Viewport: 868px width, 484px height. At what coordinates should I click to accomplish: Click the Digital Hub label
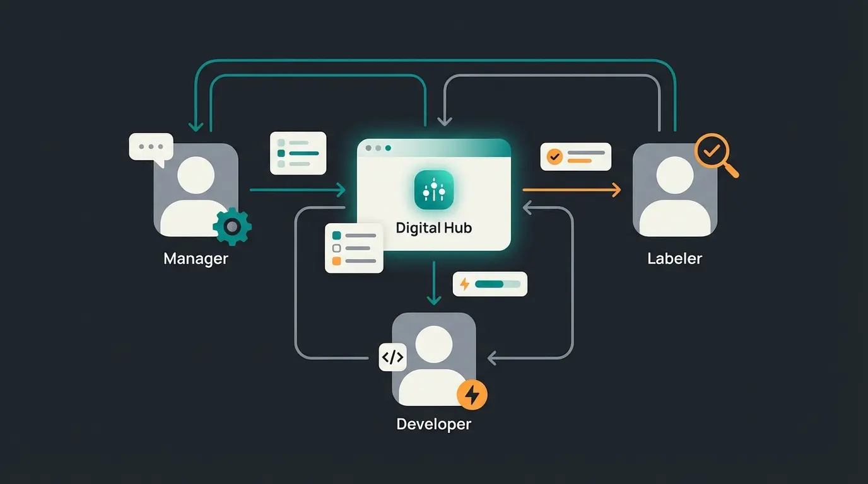[x=433, y=228]
